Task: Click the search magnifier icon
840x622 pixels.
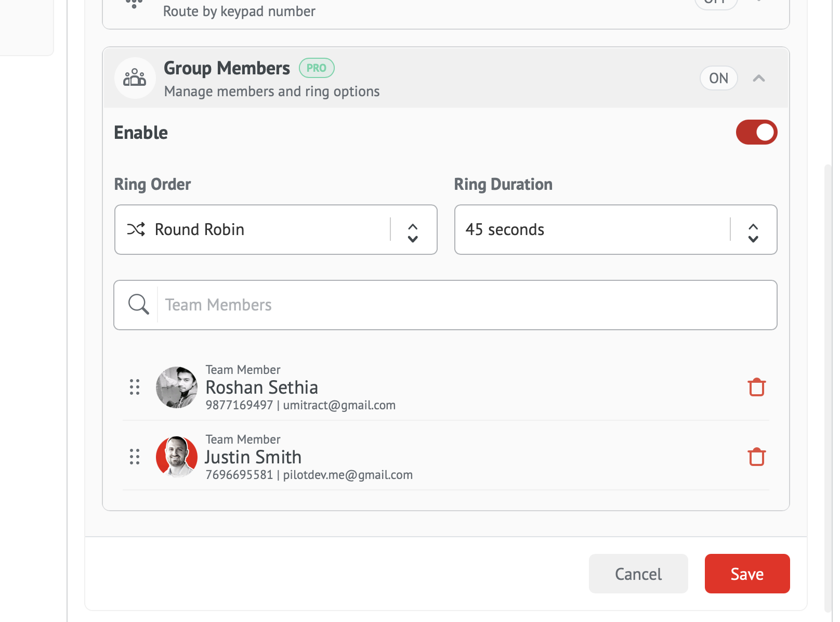Action: coord(138,305)
